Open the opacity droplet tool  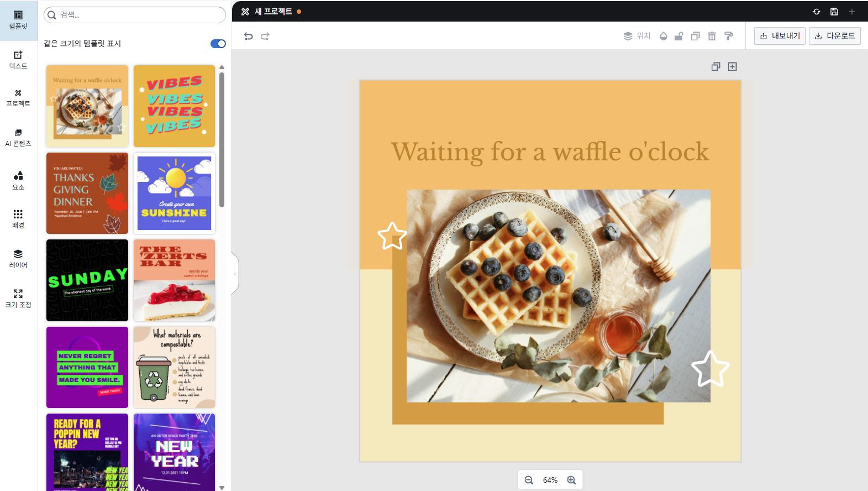(x=664, y=36)
